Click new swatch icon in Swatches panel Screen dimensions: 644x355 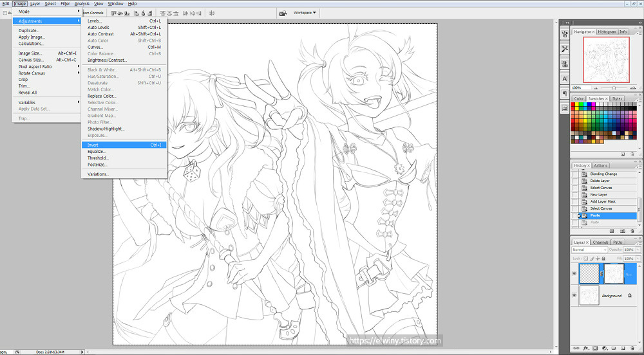(x=623, y=154)
